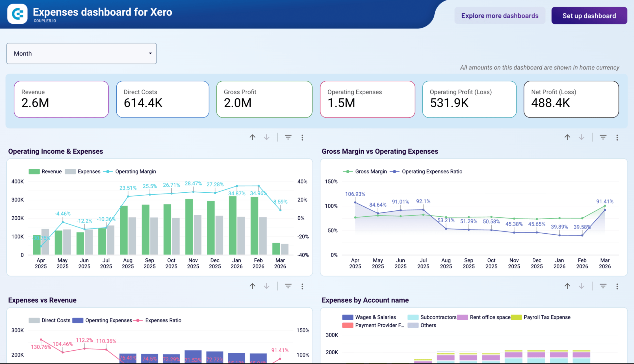This screenshot has height=364, width=634.
Task: Click the descending sort arrow above Expenses vs Revenue
Action: (x=266, y=286)
